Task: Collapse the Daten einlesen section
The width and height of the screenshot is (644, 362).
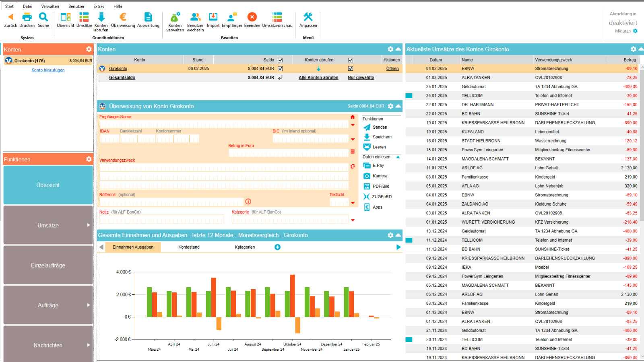Action: 398,157
